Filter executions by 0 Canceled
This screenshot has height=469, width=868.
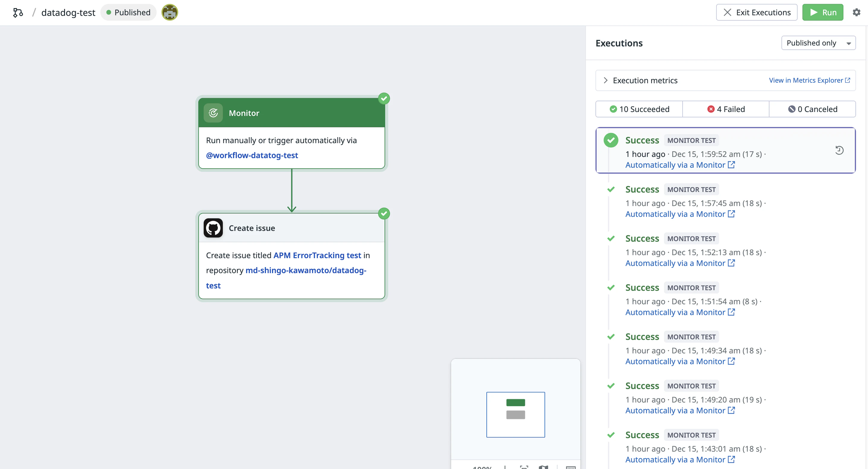pos(812,109)
